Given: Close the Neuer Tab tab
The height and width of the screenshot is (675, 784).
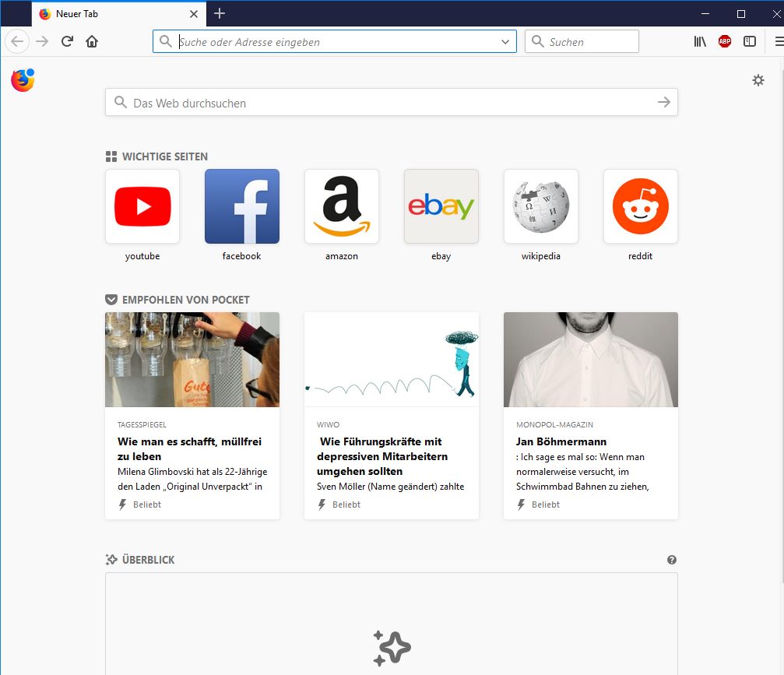Looking at the screenshot, I should (x=194, y=14).
